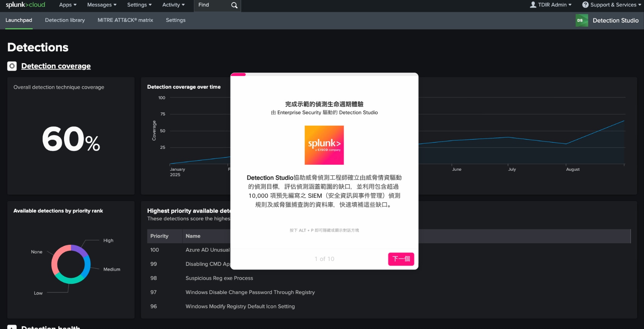The width and height of the screenshot is (644, 329).
Task: Click the Detection coverage over time title
Action: (184, 87)
